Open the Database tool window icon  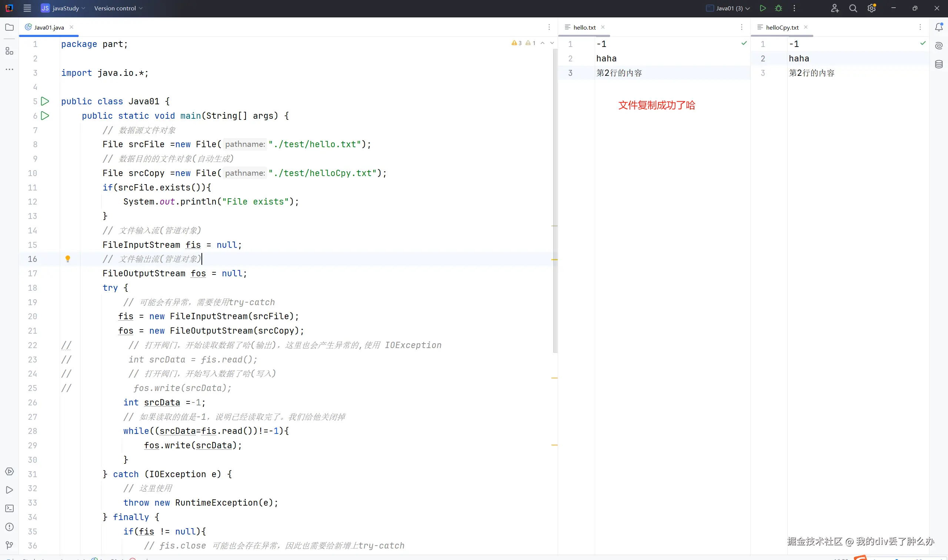pyautogui.click(x=939, y=64)
